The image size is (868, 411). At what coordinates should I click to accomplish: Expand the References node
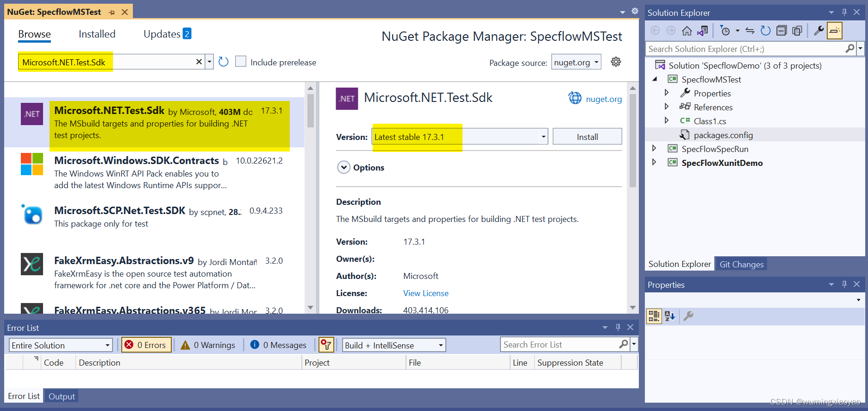pyautogui.click(x=666, y=107)
